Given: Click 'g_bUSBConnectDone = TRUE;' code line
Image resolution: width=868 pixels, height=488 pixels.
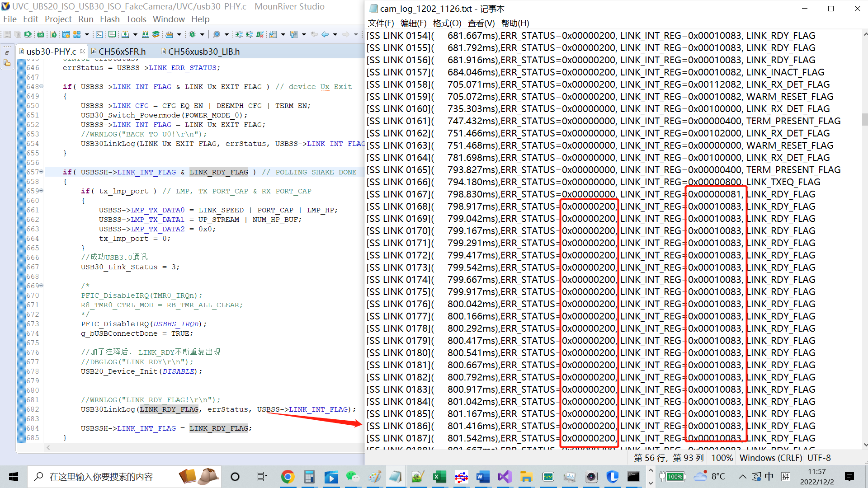Looking at the screenshot, I should point(137,333).
